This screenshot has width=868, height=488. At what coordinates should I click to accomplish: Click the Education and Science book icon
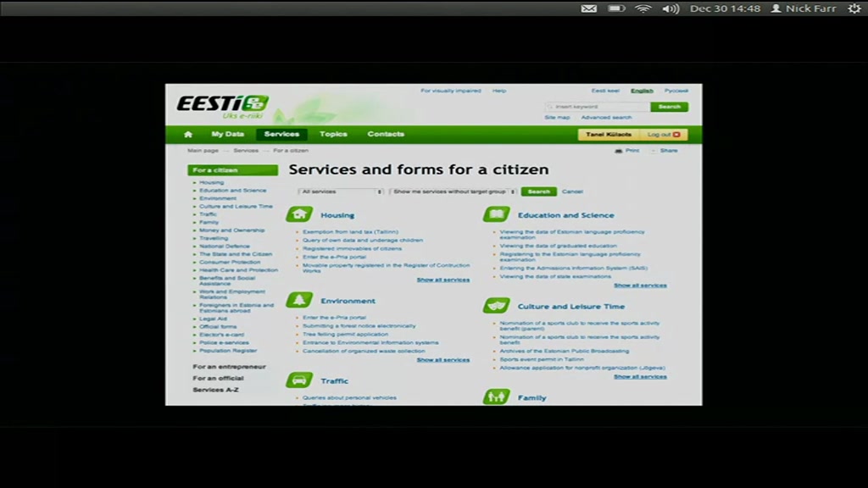tap(497, 214)
